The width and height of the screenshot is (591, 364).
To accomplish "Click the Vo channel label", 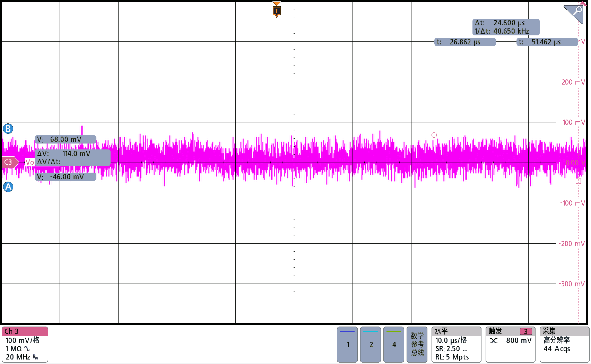I will pyautogui.click(x=30, y=162).
